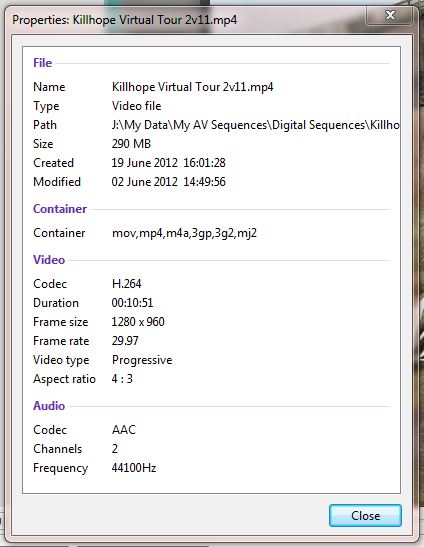Close dialog with the X button
Image resolution: width=424 pixels, height=547 pixels.
point(389,15)
